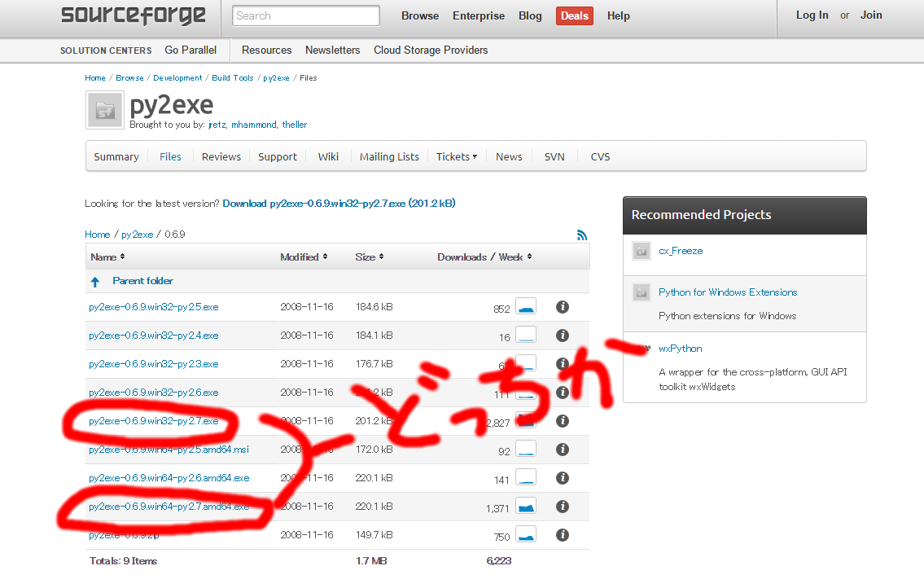View info for the 149.7 kB zip file
924x588 pixels.
click(563, 534)
